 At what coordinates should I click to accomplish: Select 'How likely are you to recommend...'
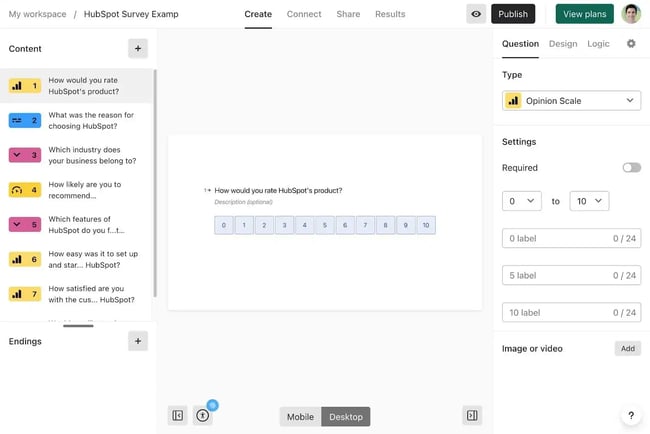[85, 190]
